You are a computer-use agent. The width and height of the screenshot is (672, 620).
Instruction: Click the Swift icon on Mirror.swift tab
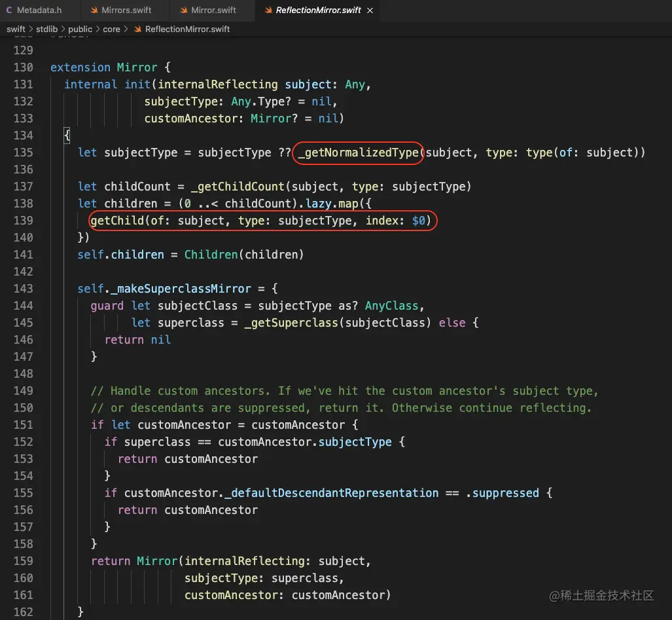(x=183, y=10)
